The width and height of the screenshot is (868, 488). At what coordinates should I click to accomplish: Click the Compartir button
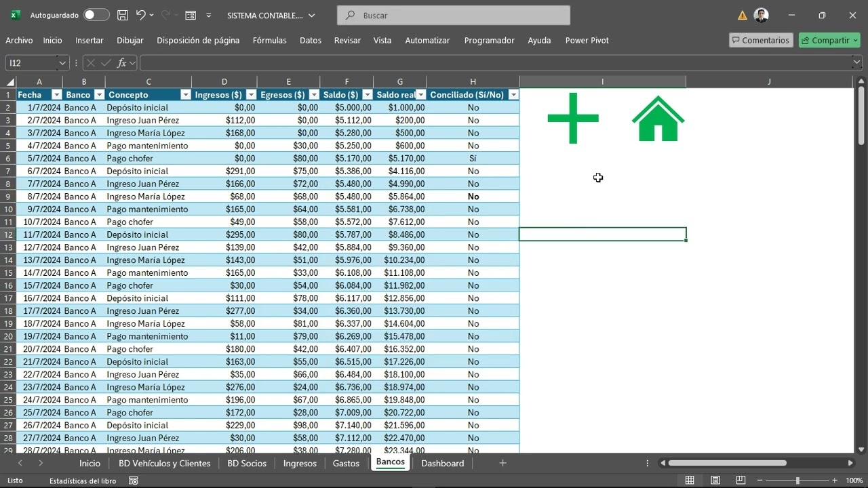829,40
